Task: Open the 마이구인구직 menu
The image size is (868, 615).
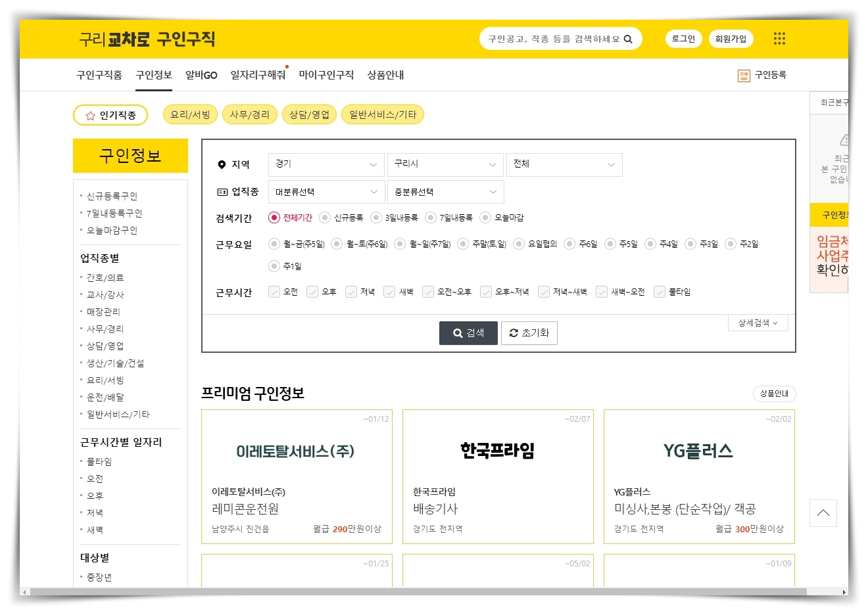Action: [x=326, y=75]
